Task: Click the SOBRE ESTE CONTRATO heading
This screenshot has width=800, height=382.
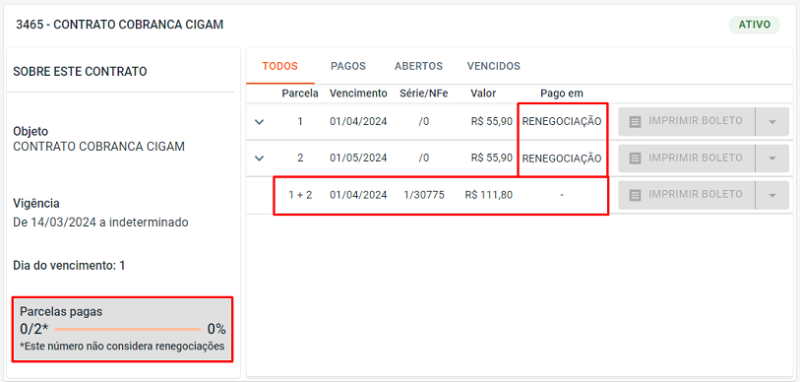Action: tap(80, 71)
